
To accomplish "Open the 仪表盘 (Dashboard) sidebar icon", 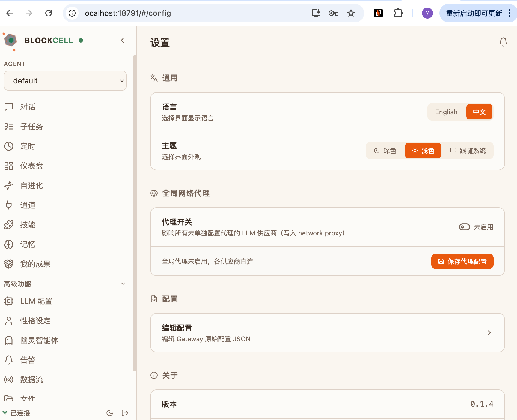I will point(9,166).
